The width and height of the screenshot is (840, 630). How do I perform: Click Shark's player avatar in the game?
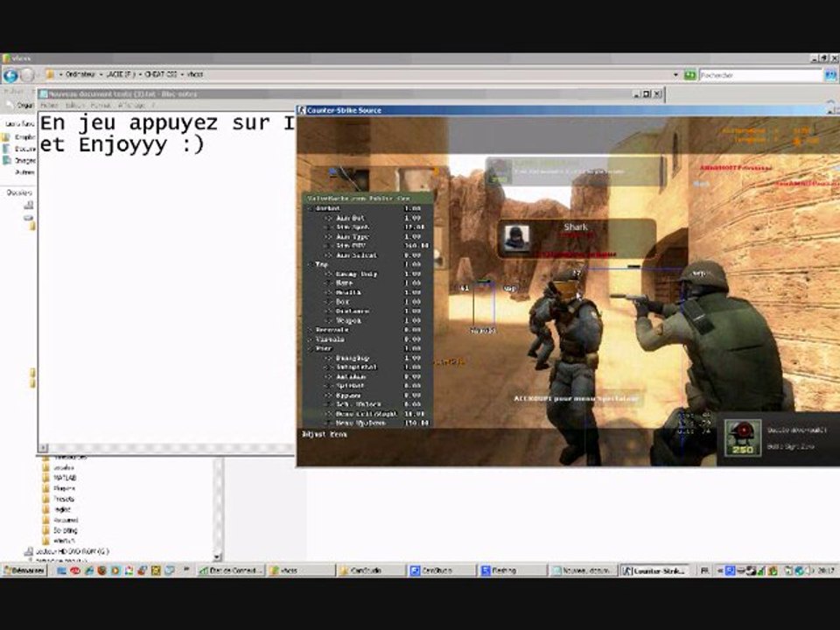[517, 238]
